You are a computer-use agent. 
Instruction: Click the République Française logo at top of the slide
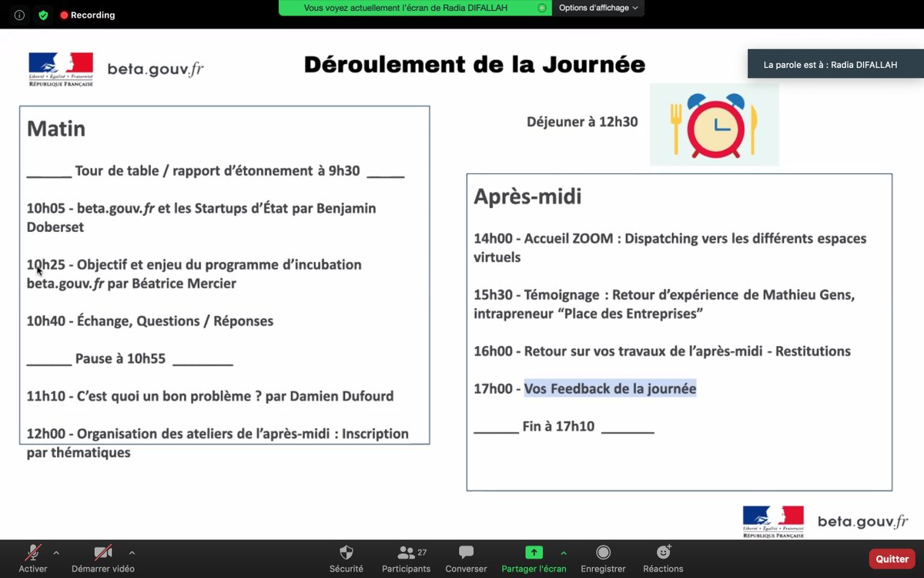click(61, 69)
